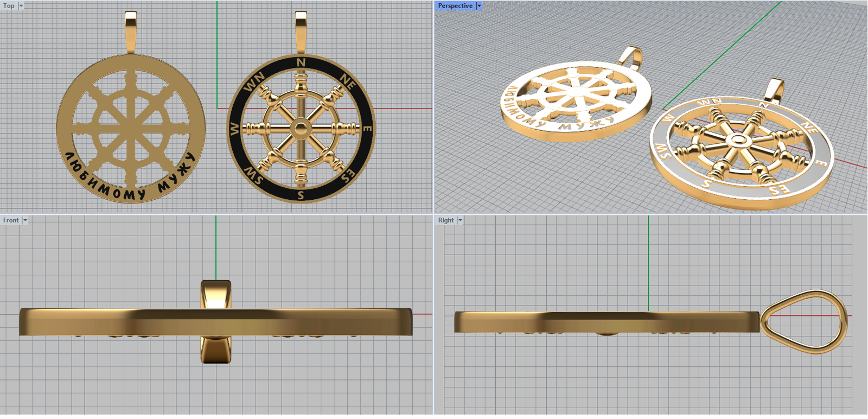Select the bail loop of the left pendant in Top view
The height and width of the screenshot is (419, 868).
(131, 31)
